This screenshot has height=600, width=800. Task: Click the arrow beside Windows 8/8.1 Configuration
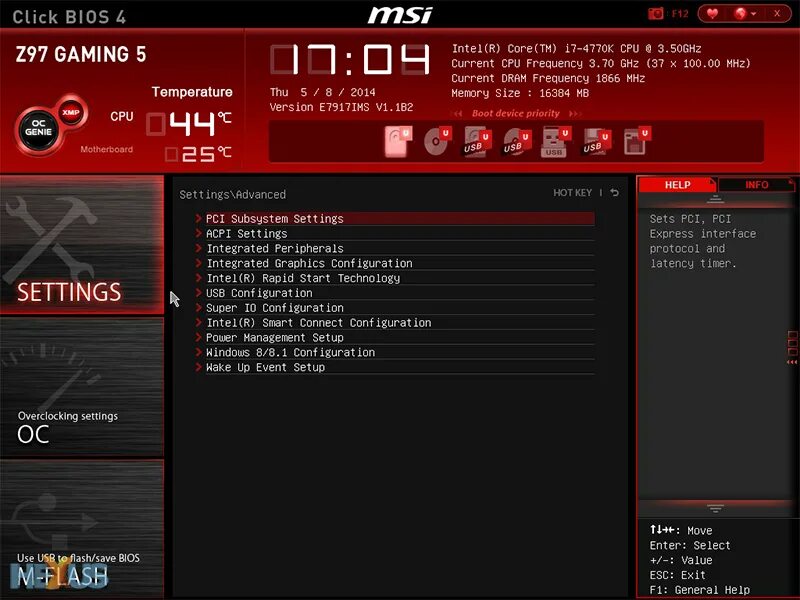tap(198, 352)
